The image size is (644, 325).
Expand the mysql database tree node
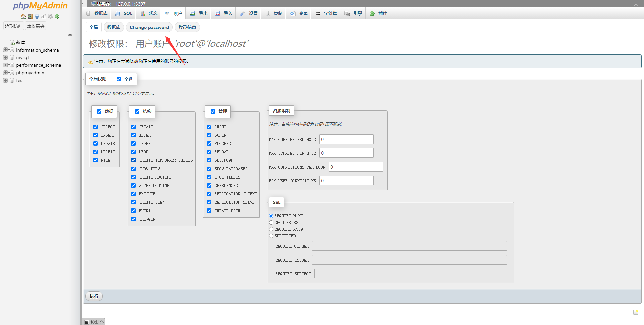pyautogui.click(x=5, y=57)
